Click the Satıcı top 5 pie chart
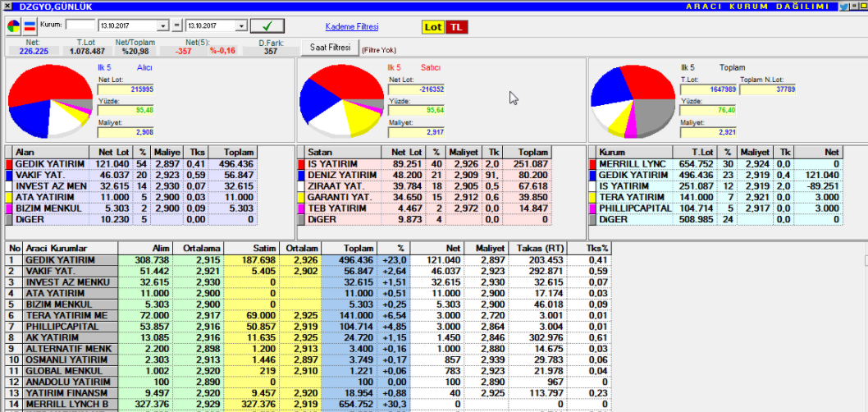Viewport: 868px width, 412px height. (x=341, y=101)
